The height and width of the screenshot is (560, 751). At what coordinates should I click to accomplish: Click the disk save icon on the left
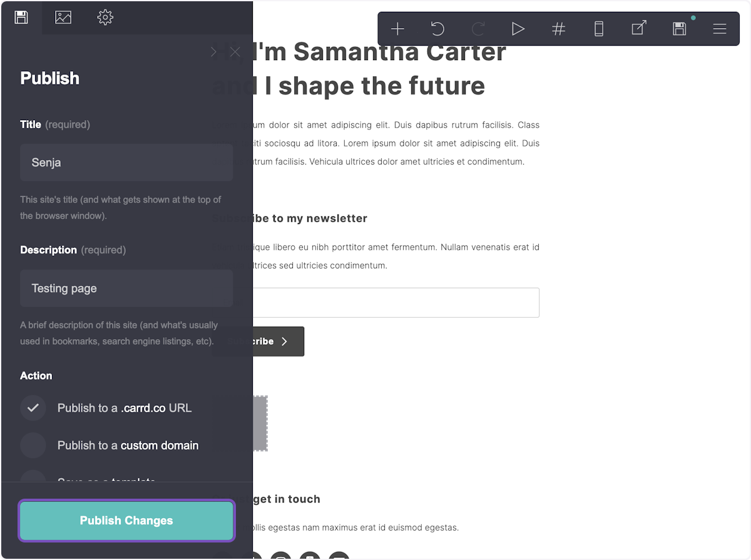tap(21, 18)
